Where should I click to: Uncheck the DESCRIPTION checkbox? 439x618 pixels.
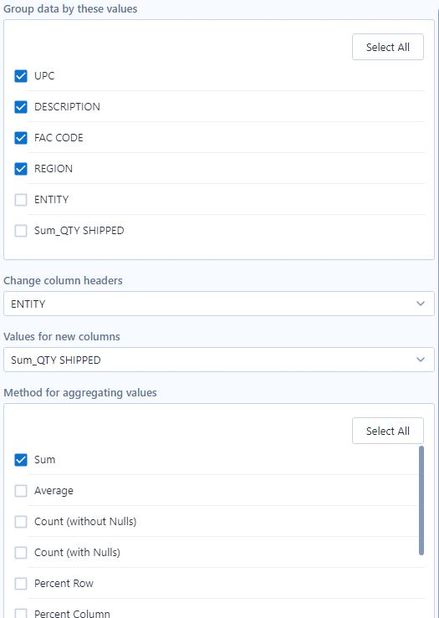(x=21, y=107)
